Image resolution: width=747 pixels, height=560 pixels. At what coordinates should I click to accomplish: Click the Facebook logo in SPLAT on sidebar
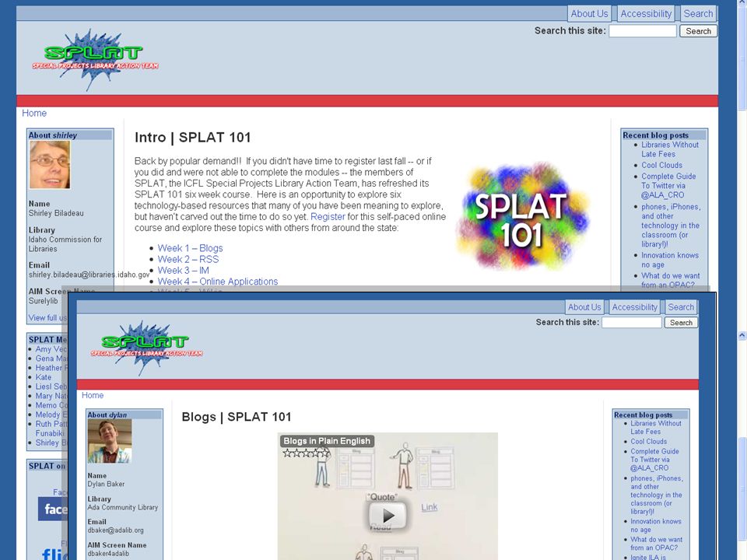pos(53,509)
